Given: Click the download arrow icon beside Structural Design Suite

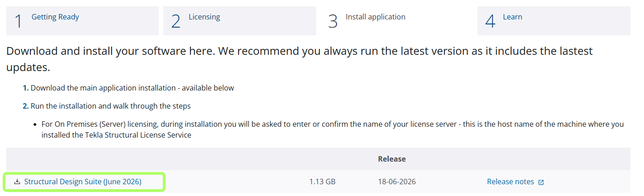Looking at the screenshot, I should [17, 182].
